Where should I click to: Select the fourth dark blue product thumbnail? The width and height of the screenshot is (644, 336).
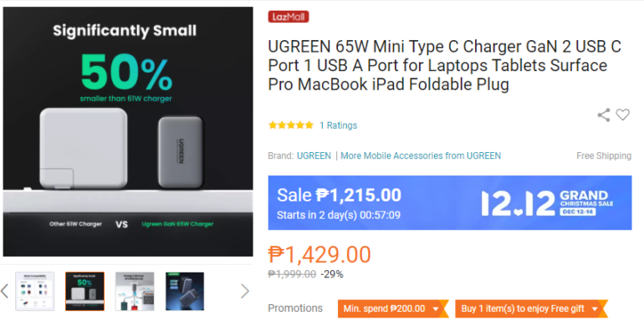[184, 291]
